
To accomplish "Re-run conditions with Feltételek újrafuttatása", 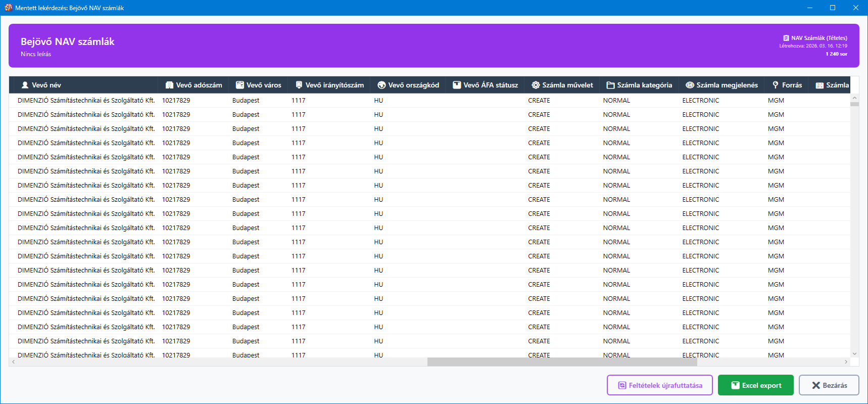I will tap(659, 385).
